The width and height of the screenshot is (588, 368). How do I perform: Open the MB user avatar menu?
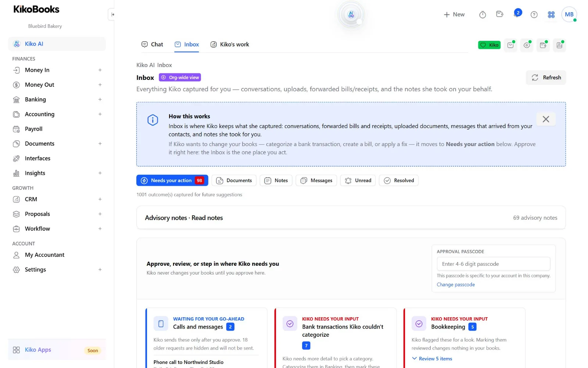(x=569, y=14)
